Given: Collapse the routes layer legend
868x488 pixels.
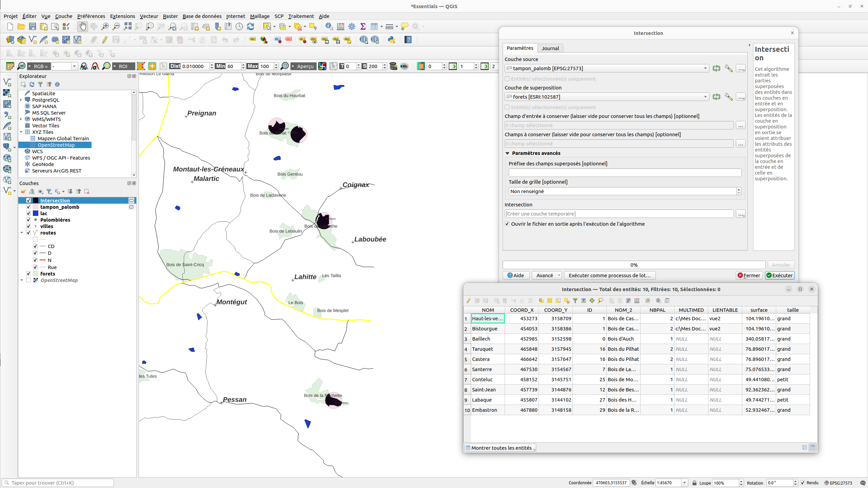Looking at the screenshot, I should pos(22,233).
